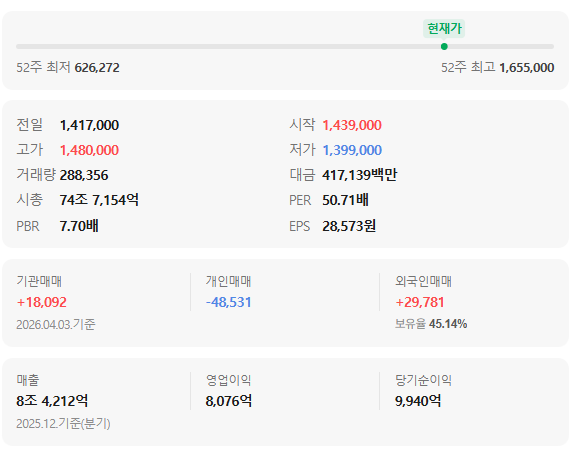Click the 시작 value 1,439,000

(x=352, y=125)
